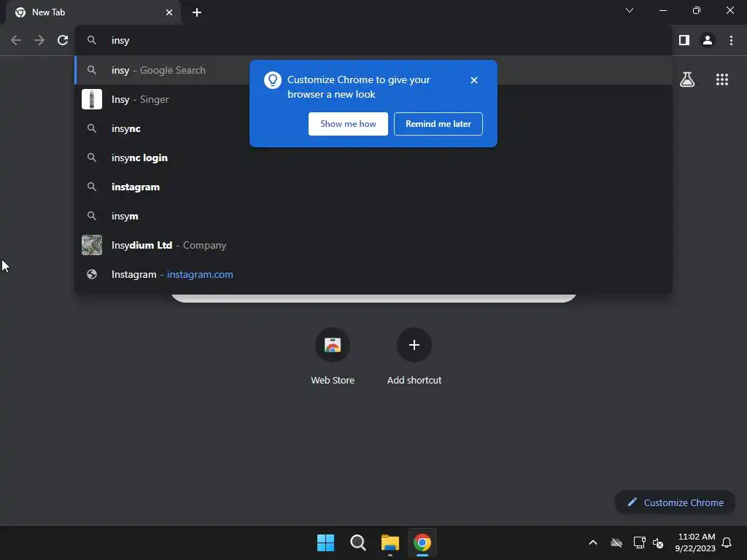Click the globe icon beside Instagram
The width and height of the screenshot is (747, 560).
point(92,274)
